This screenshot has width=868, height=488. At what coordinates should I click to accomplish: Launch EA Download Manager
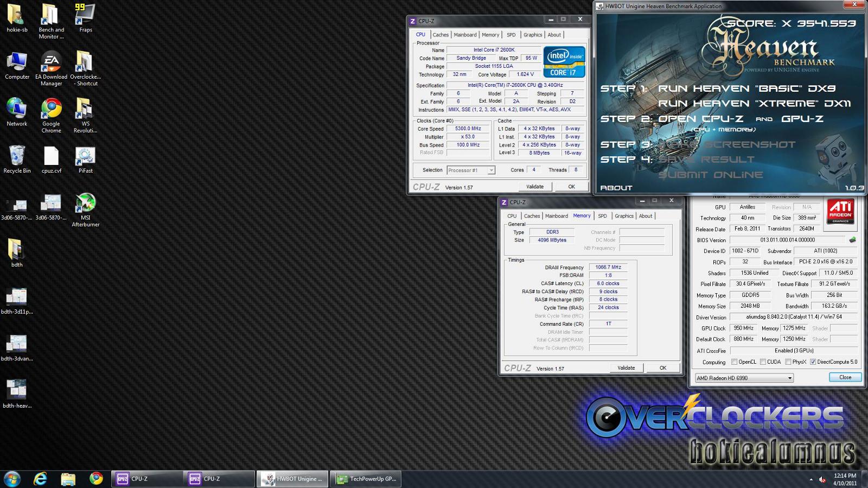pos(51,68)
